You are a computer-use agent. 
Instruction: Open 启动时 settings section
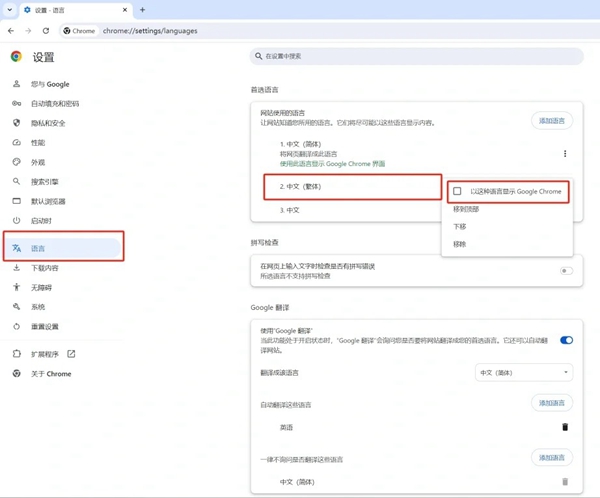pos(41,221)
